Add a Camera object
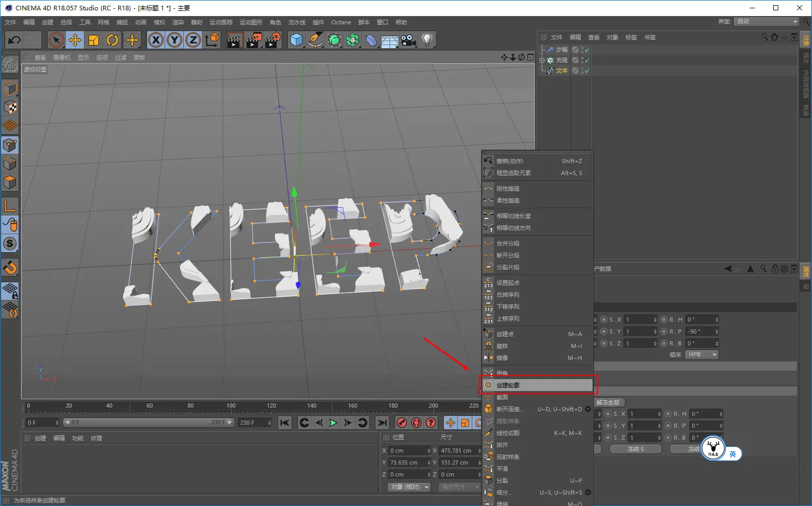Image resolution: width=812 pixels, height=506 pixels. pyautogui.click(x=409, y=40)
